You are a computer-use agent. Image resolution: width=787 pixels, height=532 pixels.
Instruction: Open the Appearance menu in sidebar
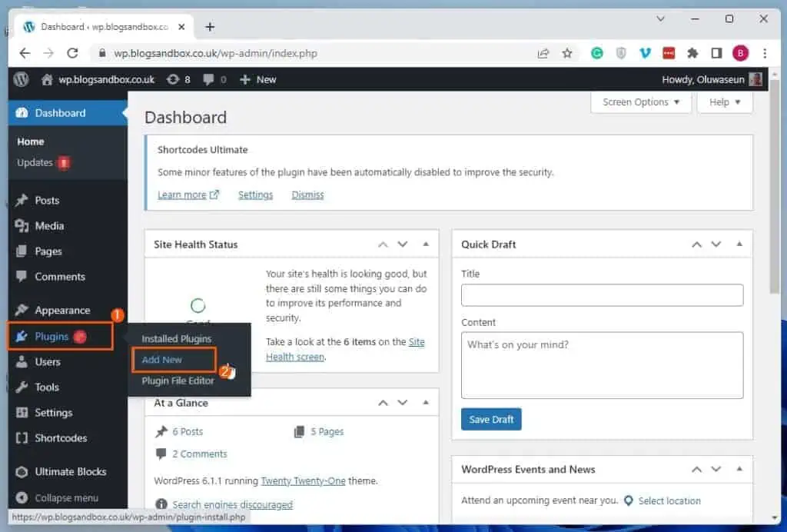(x=62, y=311)
